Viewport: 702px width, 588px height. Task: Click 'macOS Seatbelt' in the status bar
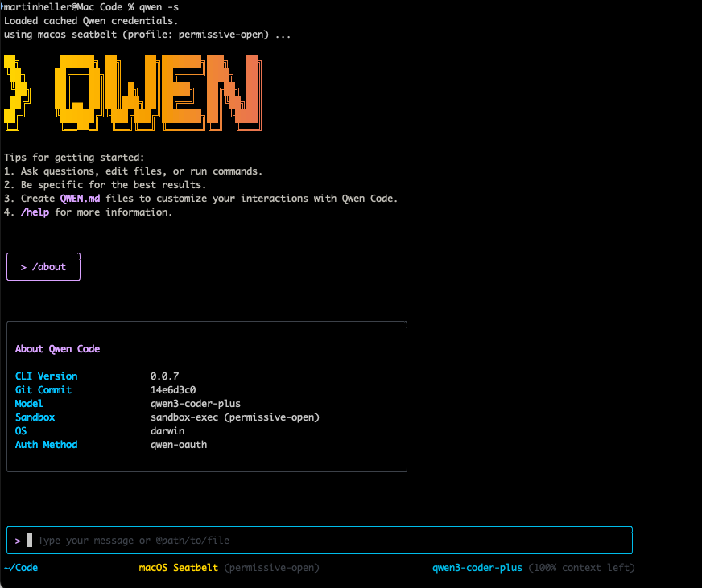178,567
